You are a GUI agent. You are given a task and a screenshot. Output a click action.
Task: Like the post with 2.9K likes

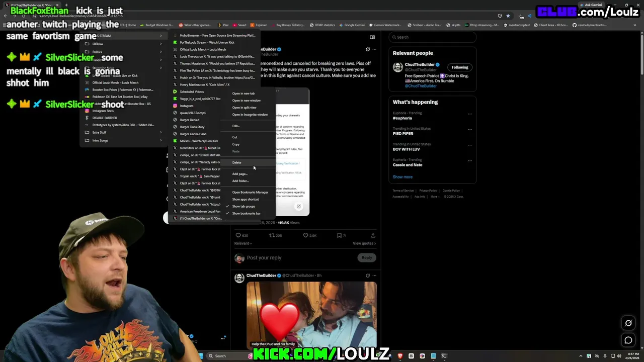[311, 235]
